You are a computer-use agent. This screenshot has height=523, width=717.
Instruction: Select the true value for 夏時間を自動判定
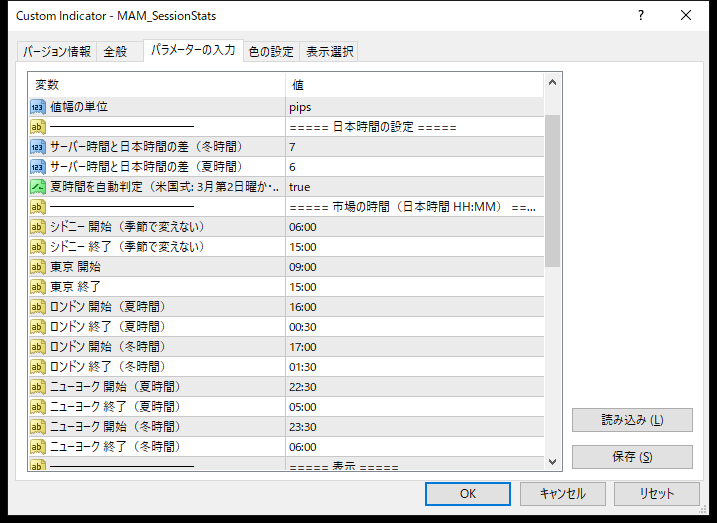415,187
